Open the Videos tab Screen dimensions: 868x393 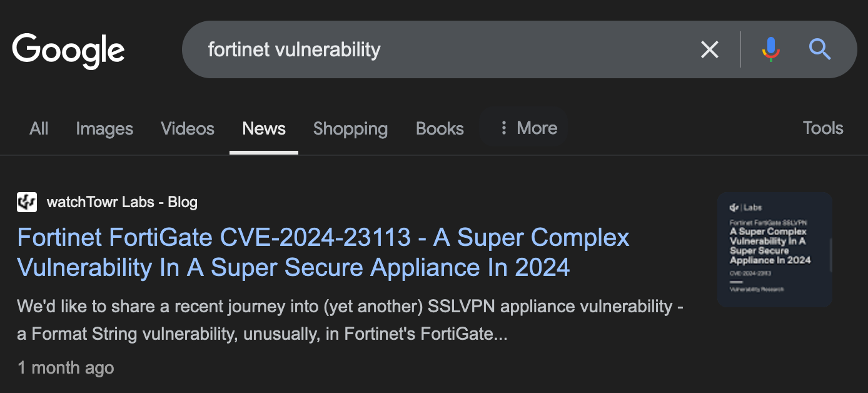188,128
